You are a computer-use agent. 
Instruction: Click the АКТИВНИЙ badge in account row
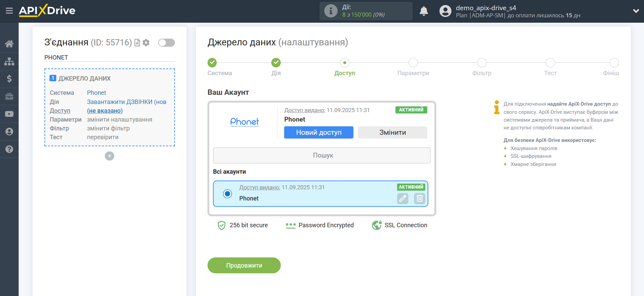(x=411, y=187)
